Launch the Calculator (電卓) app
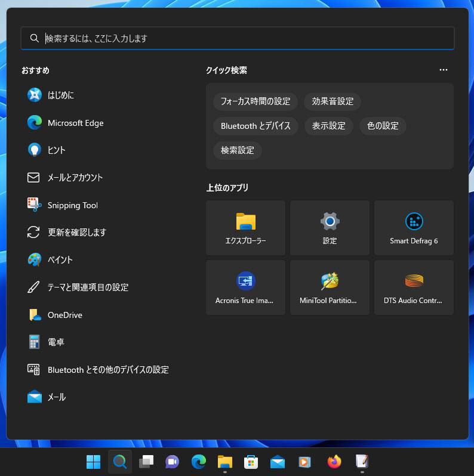The height and width of the screenshot is (476, 474). pos(56,342)
